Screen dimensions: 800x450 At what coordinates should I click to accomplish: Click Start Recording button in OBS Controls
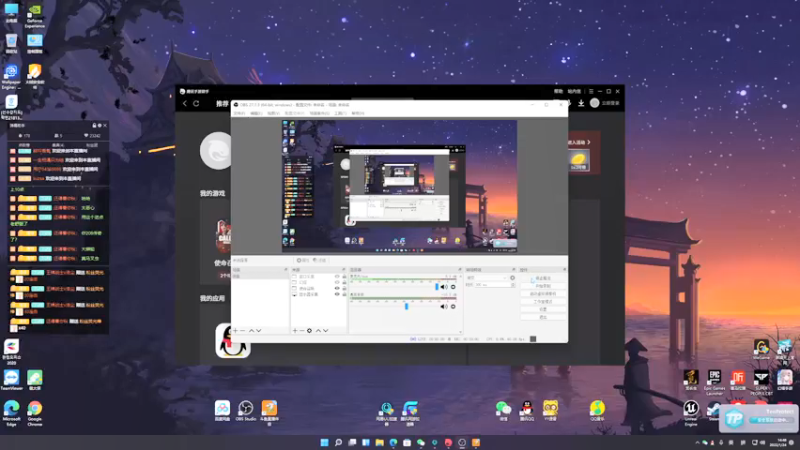543,286
